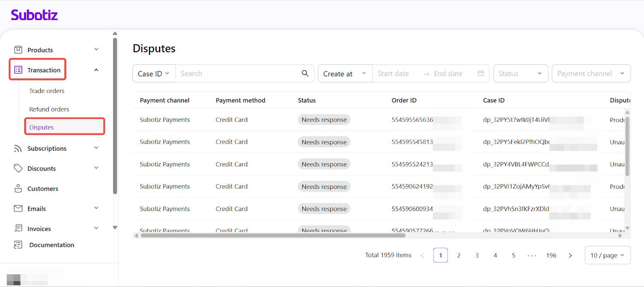Click the Customers person icon
Viewport: 644px width, 287px height.
coord(18,189)
